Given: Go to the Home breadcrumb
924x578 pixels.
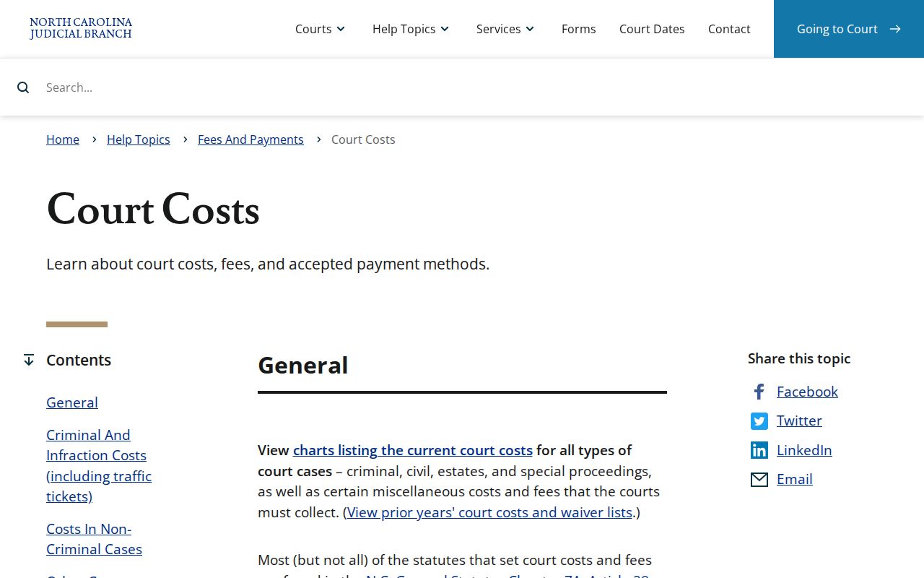Looking at the screenshot, I should (63, 139).
